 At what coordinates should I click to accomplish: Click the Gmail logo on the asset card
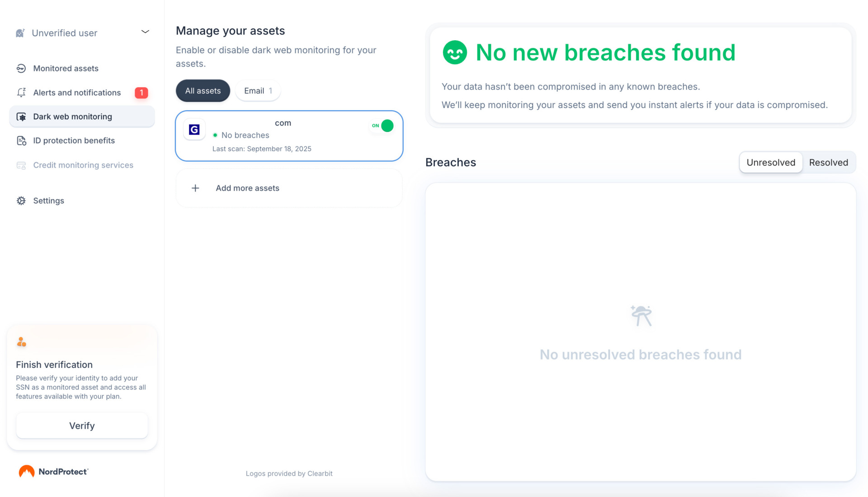click(194, 129)
